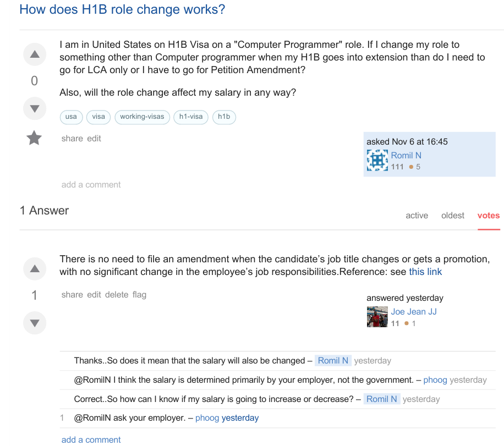Sort answers by votes

[x=489, y=215]
